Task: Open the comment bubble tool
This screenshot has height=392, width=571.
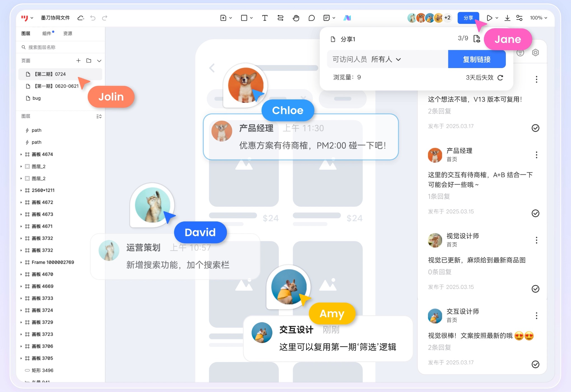Action: [311, 18]
